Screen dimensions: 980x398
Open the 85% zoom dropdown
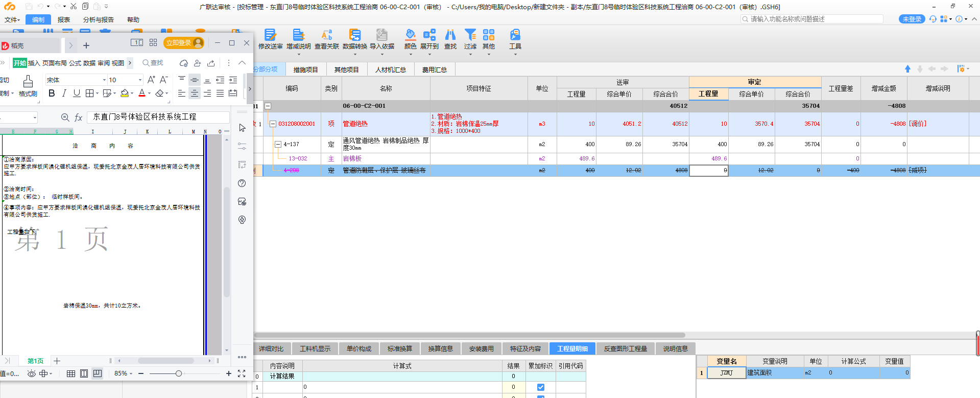[x=131, y=373]
